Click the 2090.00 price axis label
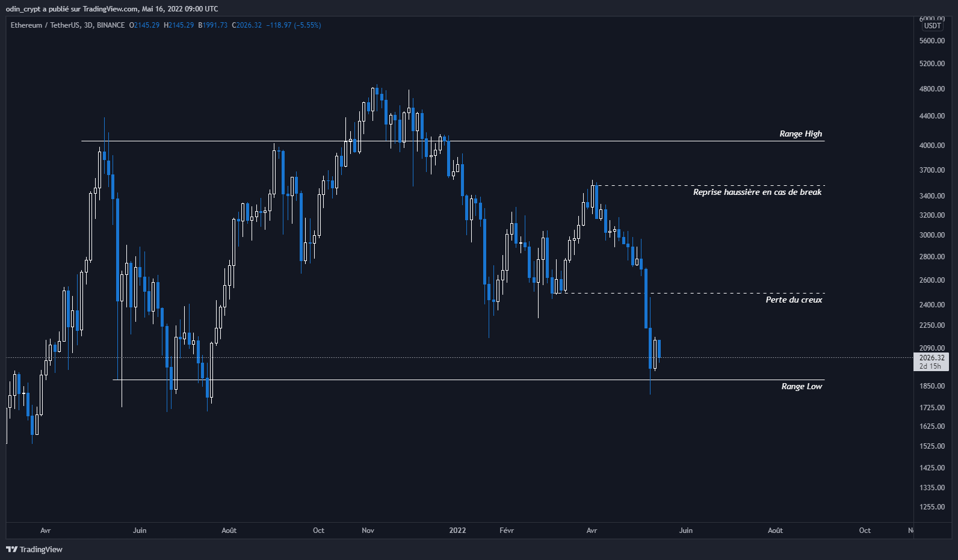The image size is (958, 560). (932, 348)
